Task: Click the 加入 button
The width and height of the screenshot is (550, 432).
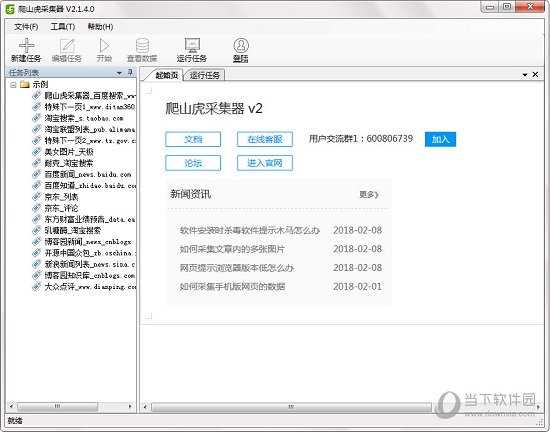Action: click(440, 139)
